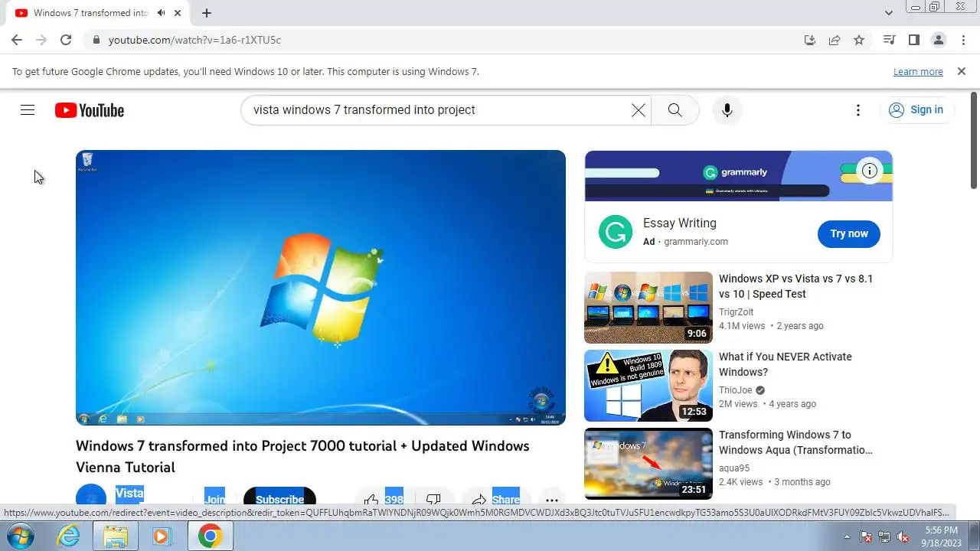Open the Vista channel name link
Viewport: 980px width, 551px height.
129,494
